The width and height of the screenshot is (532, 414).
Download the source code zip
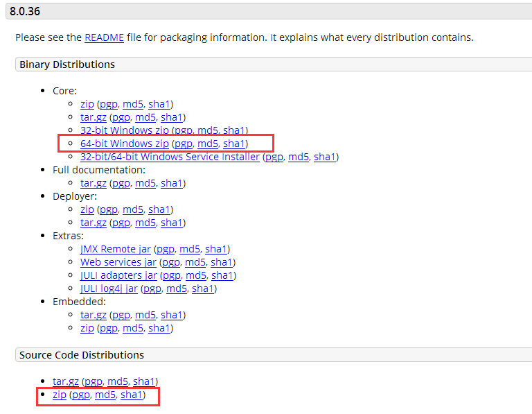(60, 395)
